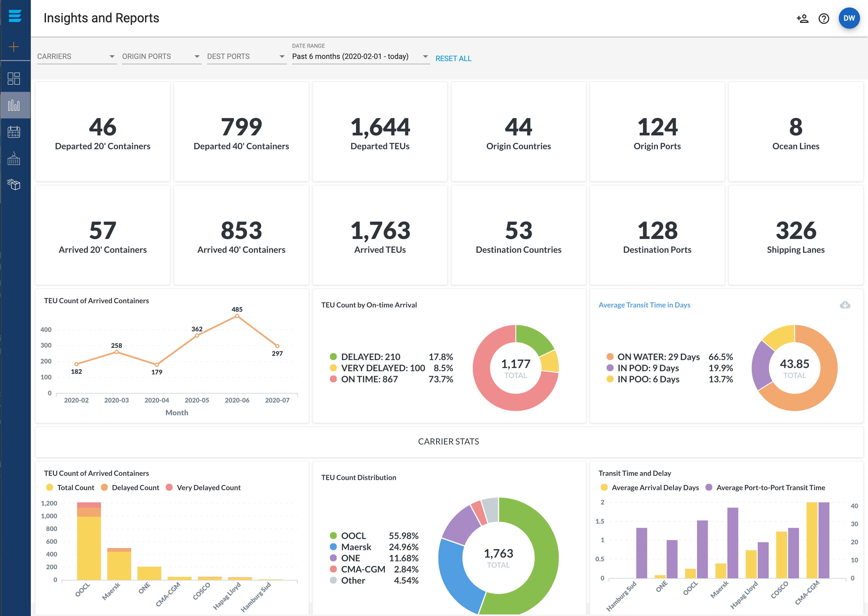This screenshot has height=616, width=868.
Task: Click the add user invite icon
Action: coord(802,19)
